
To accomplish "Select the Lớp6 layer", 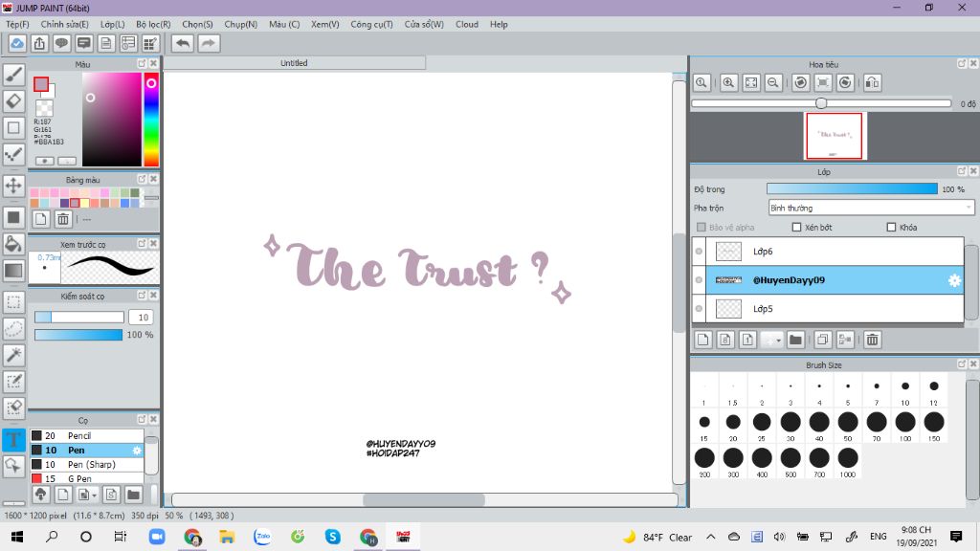I will pyautogui.click(x=835, y=252).
